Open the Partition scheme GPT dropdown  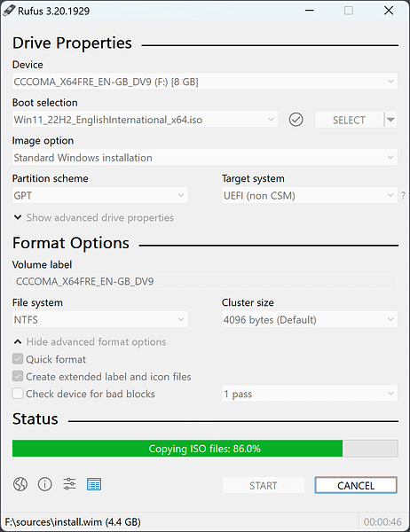coord(100,195)
